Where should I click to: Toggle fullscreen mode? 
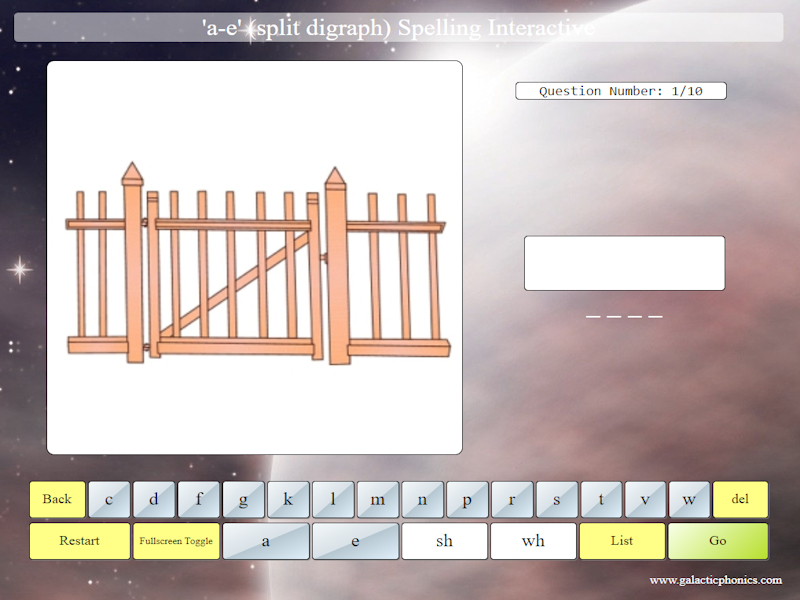(176, 541)
